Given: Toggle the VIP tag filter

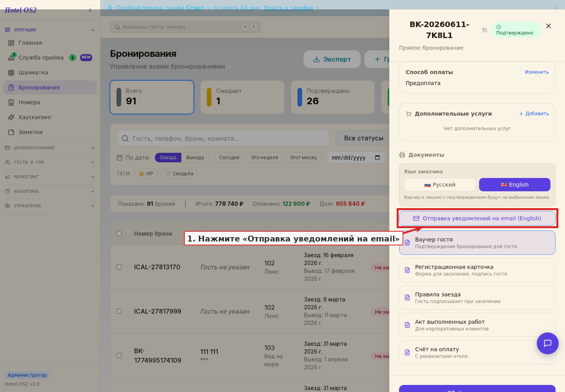Looking at the screenshot, I should point(146,174).
